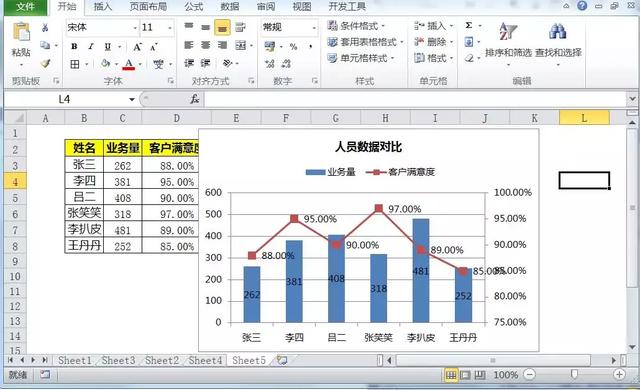Switch to the 公式 Formulas tab

(193, 7)
